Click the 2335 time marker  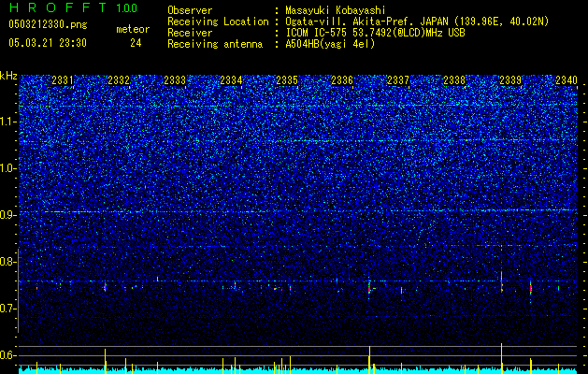(287, 80)
